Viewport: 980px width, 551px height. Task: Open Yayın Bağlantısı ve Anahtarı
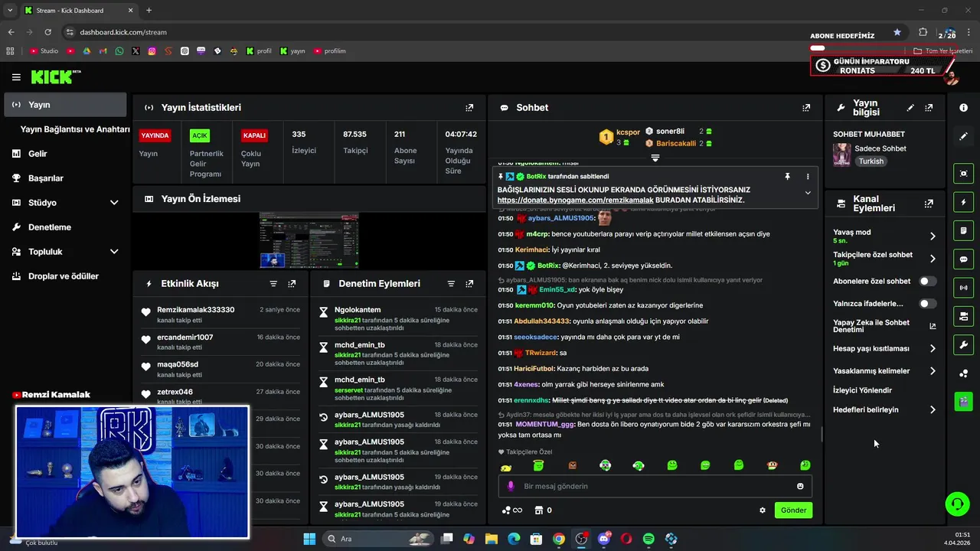75,129
